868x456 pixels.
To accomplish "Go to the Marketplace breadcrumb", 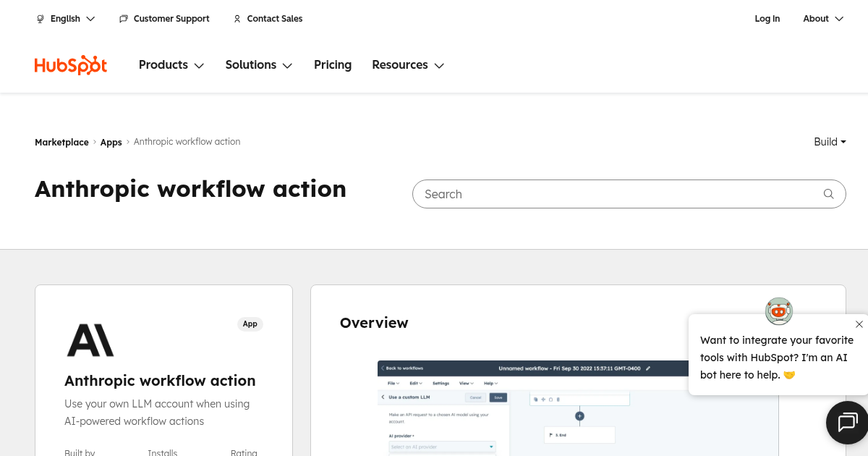I will pyautogui.click(x=61, y=142).
